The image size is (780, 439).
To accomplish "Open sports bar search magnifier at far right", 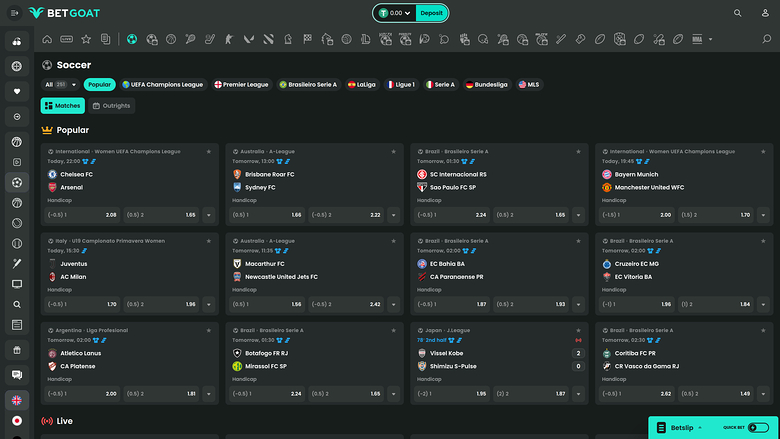I will (766, 39).
